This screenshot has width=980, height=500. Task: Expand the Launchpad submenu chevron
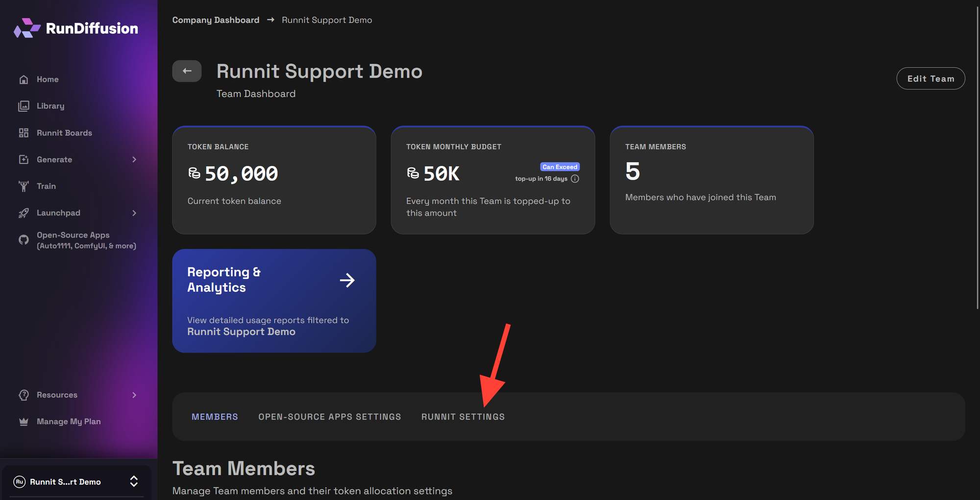pos(134,213)
